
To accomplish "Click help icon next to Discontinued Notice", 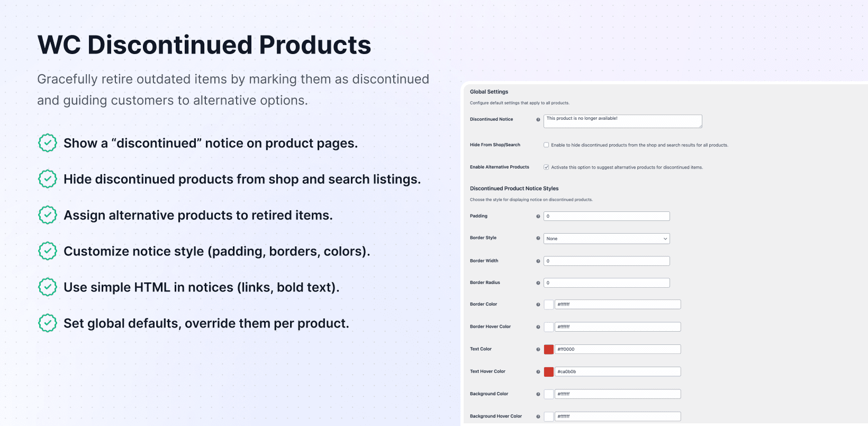I will (538, 120).
